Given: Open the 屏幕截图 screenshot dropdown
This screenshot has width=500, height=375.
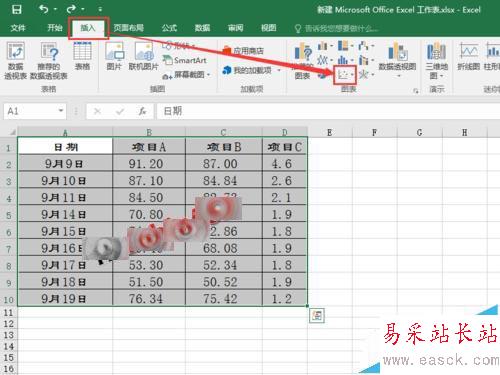Looking at the screenshot, I should click(187, 75).
